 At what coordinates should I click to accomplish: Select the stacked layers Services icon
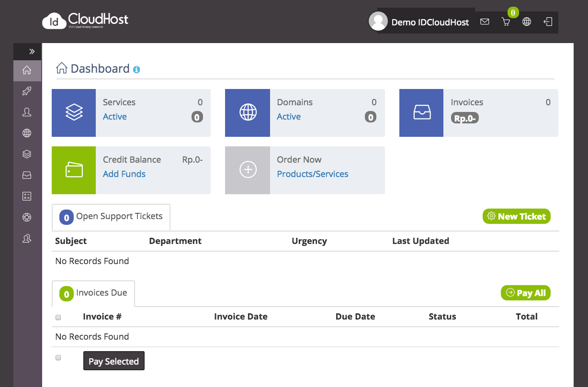point(27,154)
